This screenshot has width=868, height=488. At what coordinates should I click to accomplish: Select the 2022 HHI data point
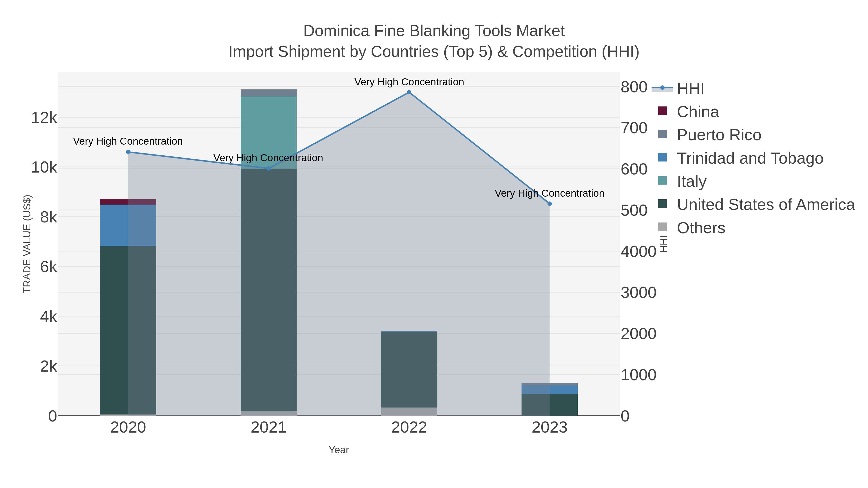pos(409,92)
